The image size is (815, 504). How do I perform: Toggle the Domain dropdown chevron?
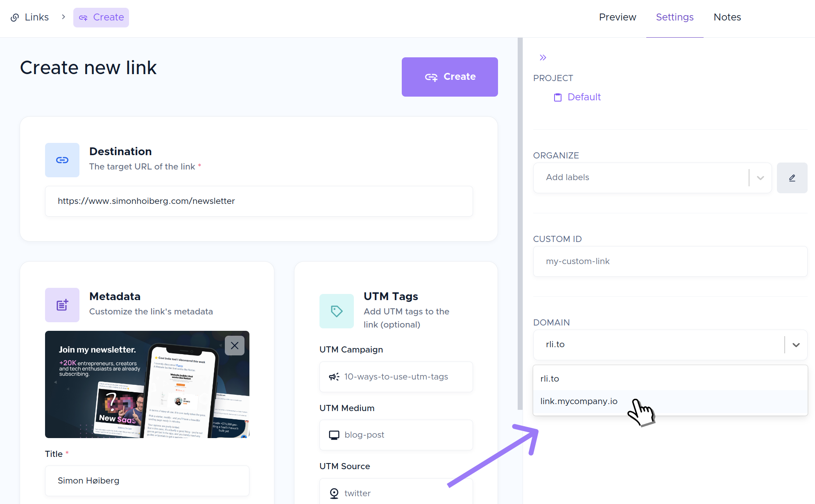click(796, 345)
